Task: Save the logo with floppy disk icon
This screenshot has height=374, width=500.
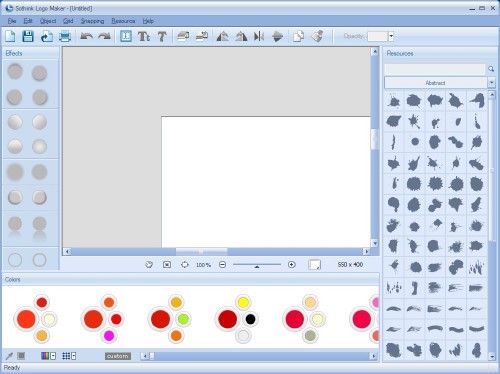Action: click(x=28, y=36)
